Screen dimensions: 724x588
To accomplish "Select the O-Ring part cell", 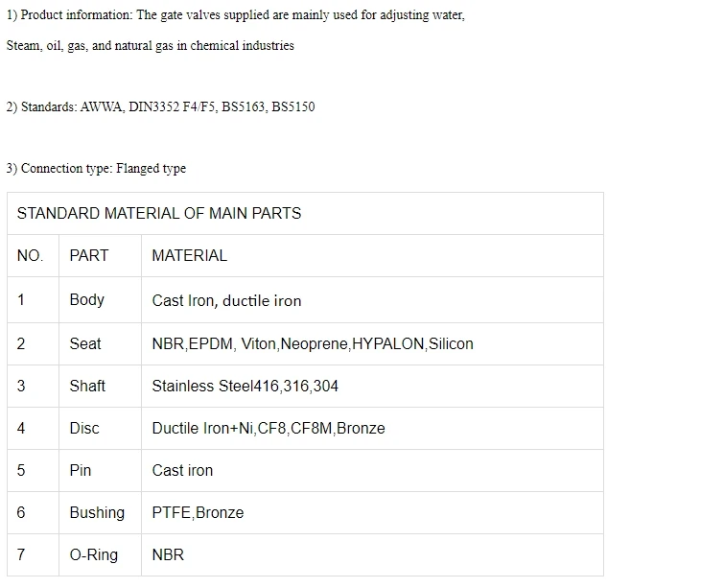I will [x=100, y=555].
